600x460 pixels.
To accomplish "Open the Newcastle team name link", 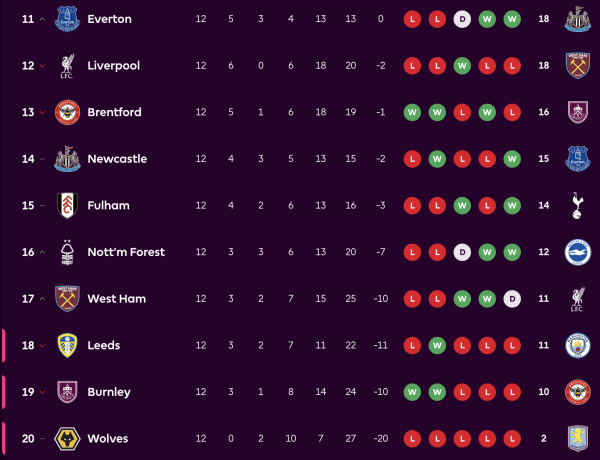I will (x=117, y=159).
